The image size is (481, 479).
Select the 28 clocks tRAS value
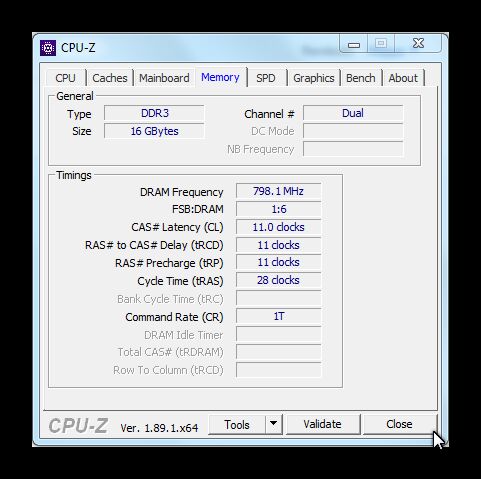point(278,280)
